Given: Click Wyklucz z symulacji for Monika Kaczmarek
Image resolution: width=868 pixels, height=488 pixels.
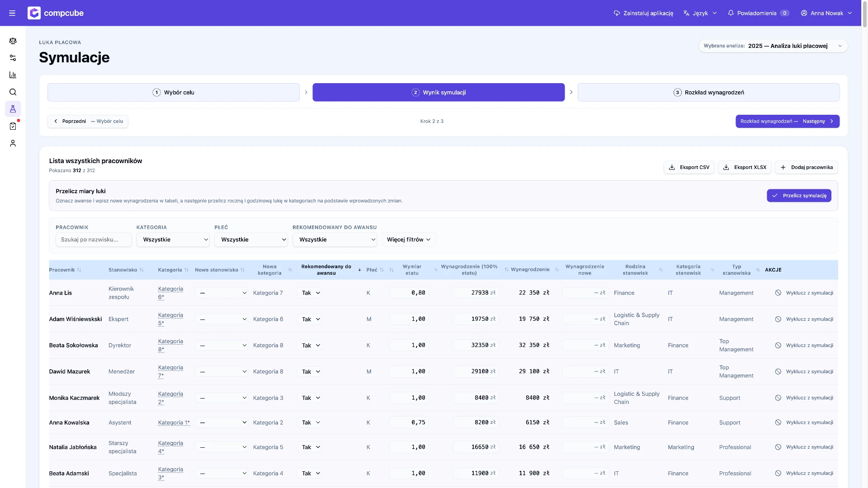Looking at the screenshot, I should [x=804, y=398].
